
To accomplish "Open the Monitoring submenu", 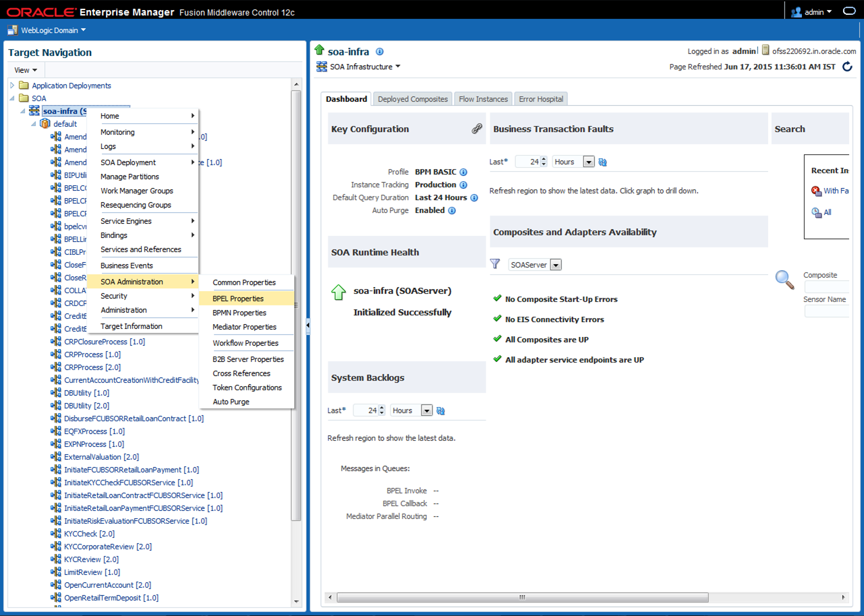I will pos(143,132).
